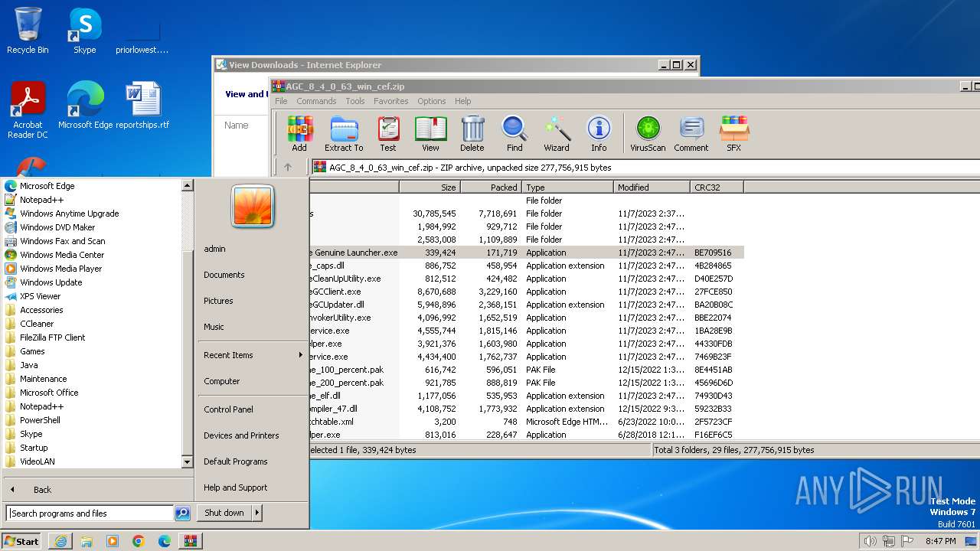The image size is (980, 551).
Task: Expand the Recent Items submenu
Action: (x=253, y=355)
